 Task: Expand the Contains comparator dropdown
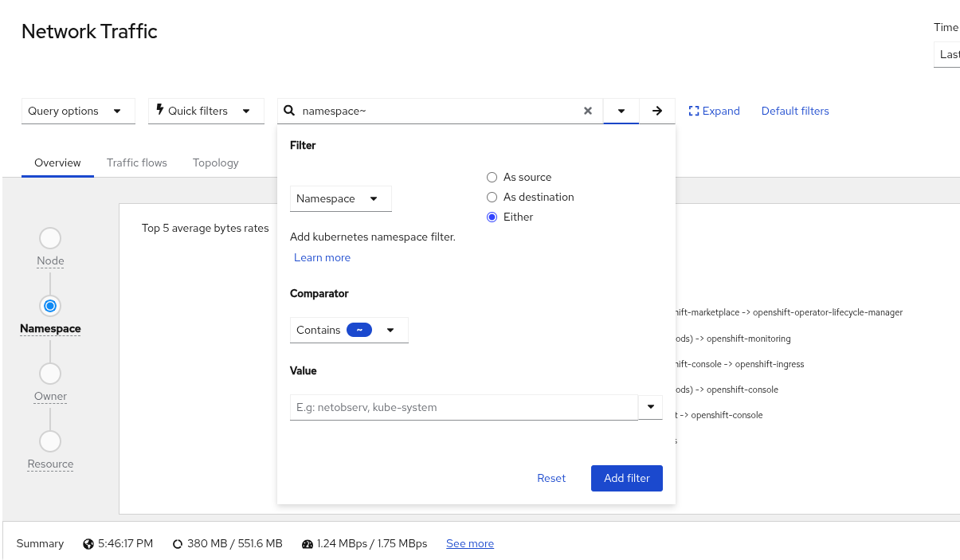coord(349,330)
